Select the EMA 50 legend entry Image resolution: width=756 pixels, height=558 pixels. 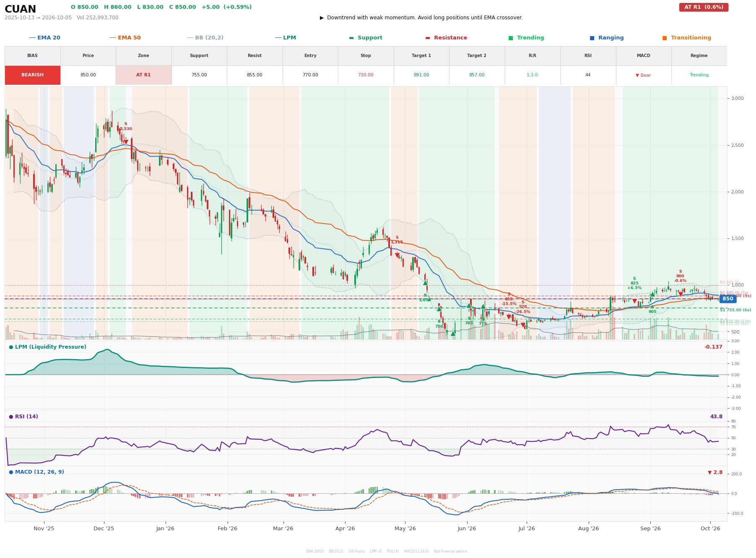tap(125, 38)
